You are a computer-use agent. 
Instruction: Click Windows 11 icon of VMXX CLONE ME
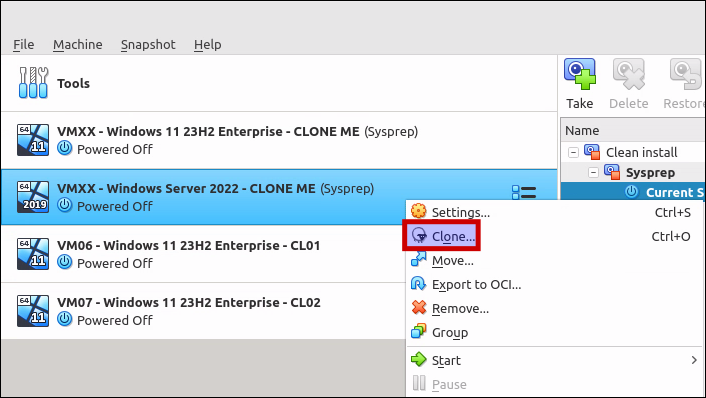click(33, 140)
